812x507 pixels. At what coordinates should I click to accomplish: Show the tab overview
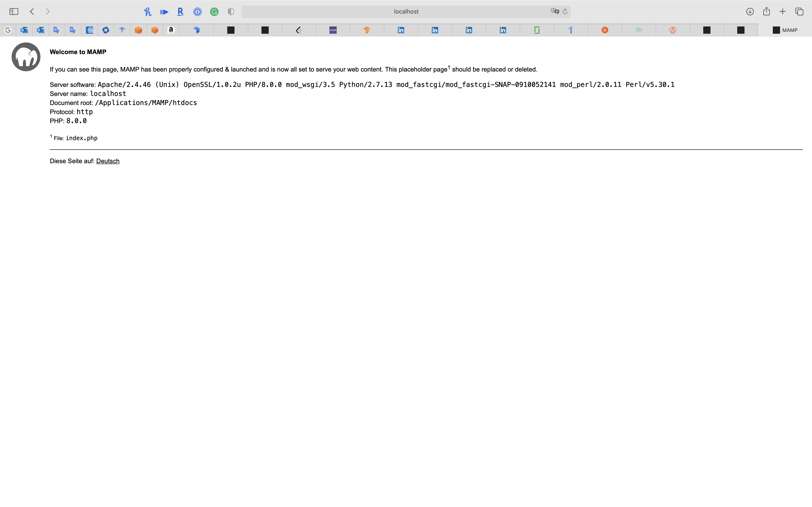799,12
